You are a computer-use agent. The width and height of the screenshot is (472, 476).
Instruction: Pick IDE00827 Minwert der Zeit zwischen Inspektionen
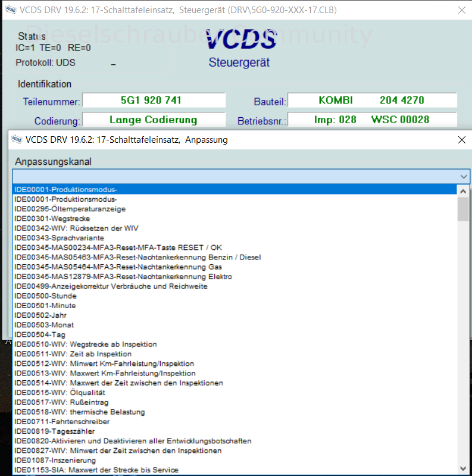coord(235,451)
